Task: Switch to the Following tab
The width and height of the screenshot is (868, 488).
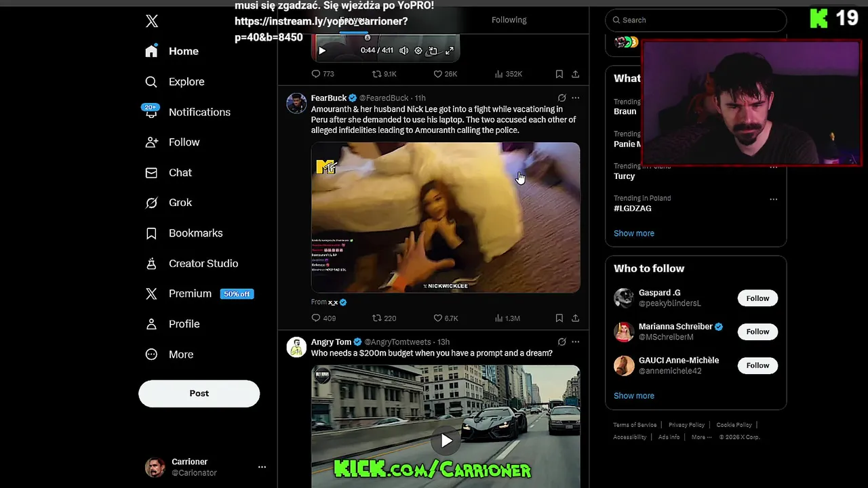Action: point(509,20)
